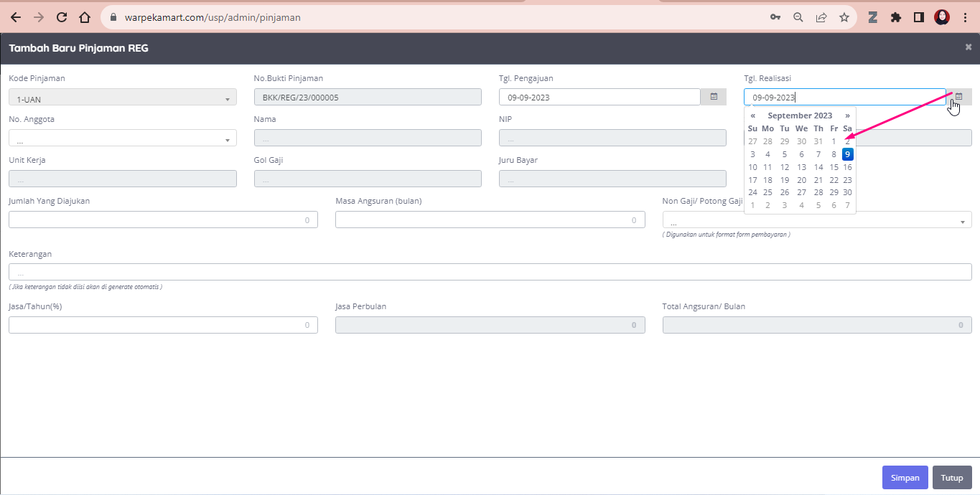Select day 20 in calendar
980x495 pixels.
pyautogui.click(x=801, y=180)
